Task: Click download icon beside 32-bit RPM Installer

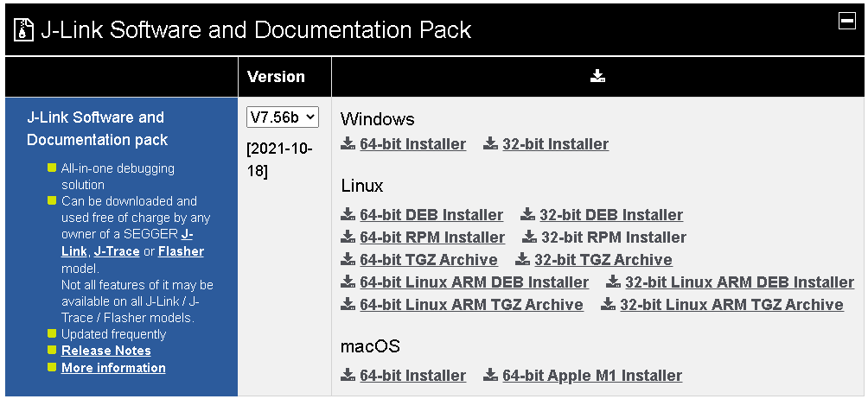Action: coord(529,237)
